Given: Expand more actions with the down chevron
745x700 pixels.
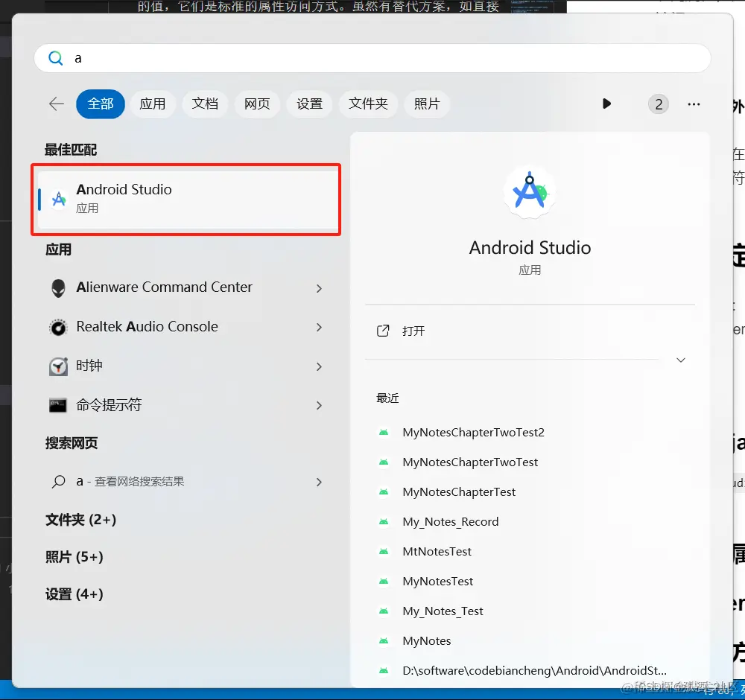Looking at the screenshot, I should tap(681, 360).
